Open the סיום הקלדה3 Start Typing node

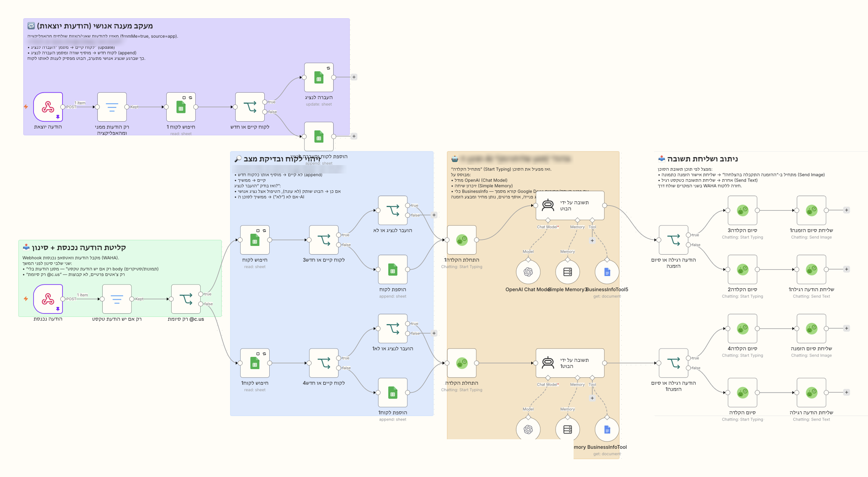[x=743, y=210]
